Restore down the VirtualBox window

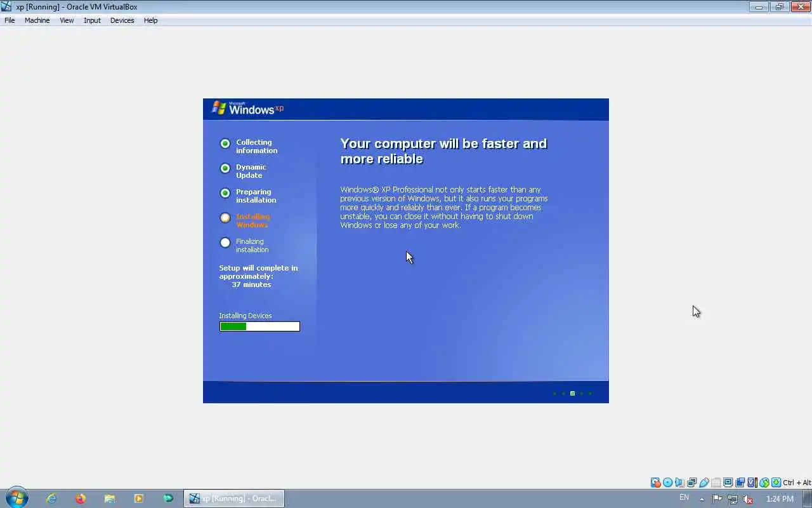(x=780, y=7)
